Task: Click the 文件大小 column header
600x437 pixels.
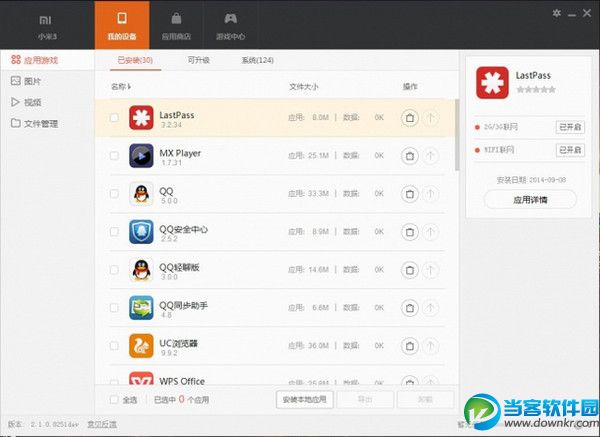Action: (303, 86)
